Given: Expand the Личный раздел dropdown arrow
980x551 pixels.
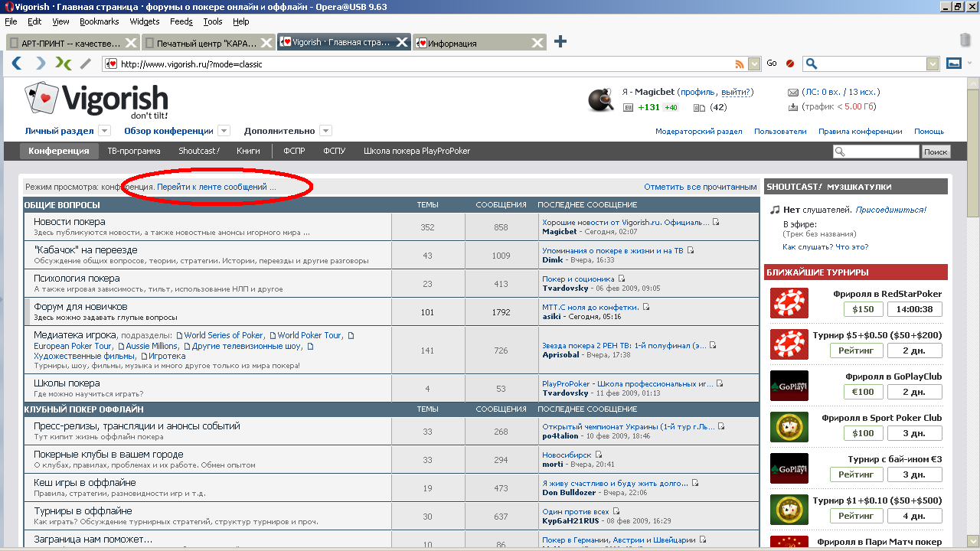Looking at the screenshot, I should coord(105,131).
